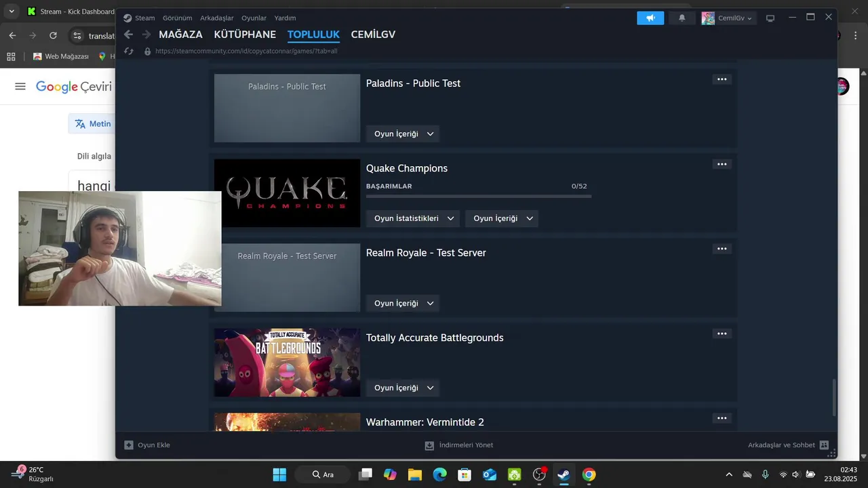The width and height of the screenshot is (868, 488).
Task: Click the Steam logo in menu bar
Action: pyautogui.click(x=127, y=18)
